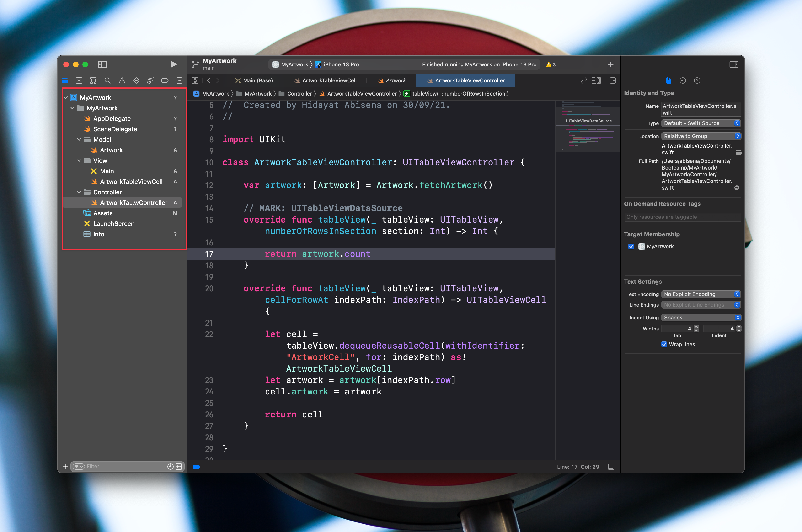Switch to the Main (Base) tab
The height and width of the screenshot is (532, 802).
pos(254,80)
